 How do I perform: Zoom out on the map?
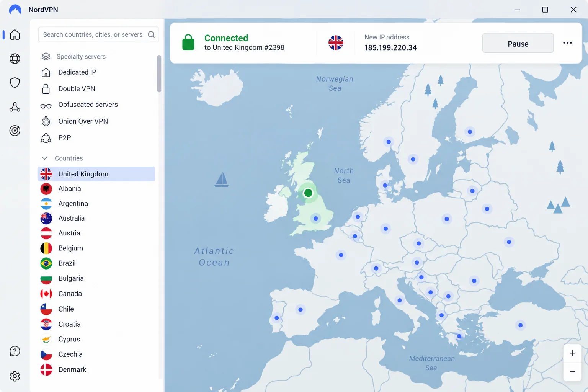pyautogui.click(x=572, y=372)
